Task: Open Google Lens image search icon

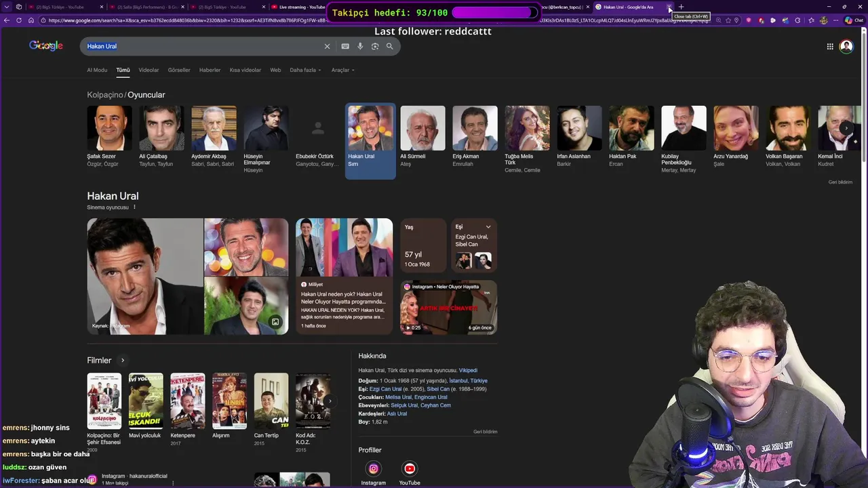Action: 375,46
